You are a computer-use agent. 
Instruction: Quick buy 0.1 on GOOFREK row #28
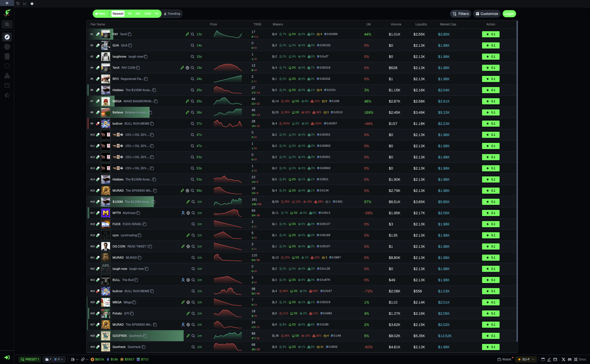coord(491,336)
